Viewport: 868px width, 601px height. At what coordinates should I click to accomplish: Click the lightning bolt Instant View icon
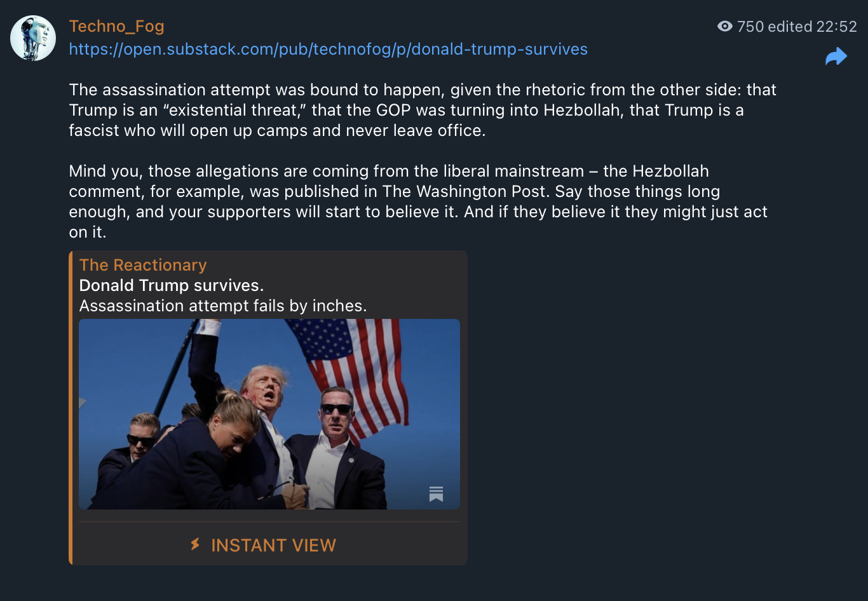(196, 544)
